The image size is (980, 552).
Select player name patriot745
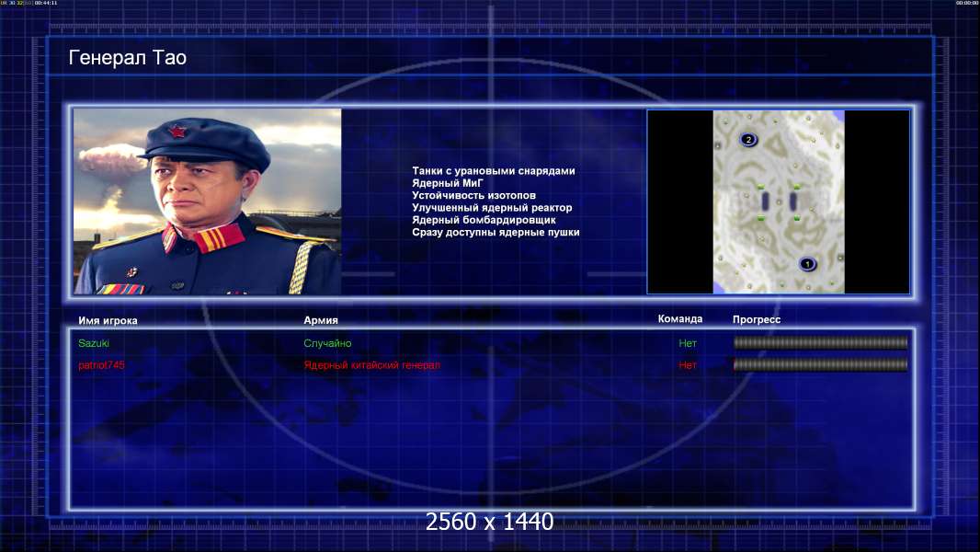[x=101, y=365]
